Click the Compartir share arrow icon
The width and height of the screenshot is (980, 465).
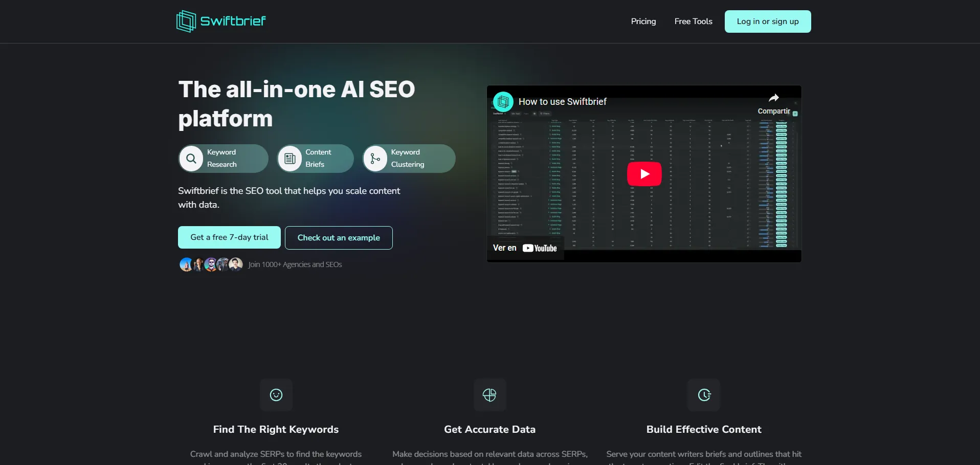pos(773,98)
